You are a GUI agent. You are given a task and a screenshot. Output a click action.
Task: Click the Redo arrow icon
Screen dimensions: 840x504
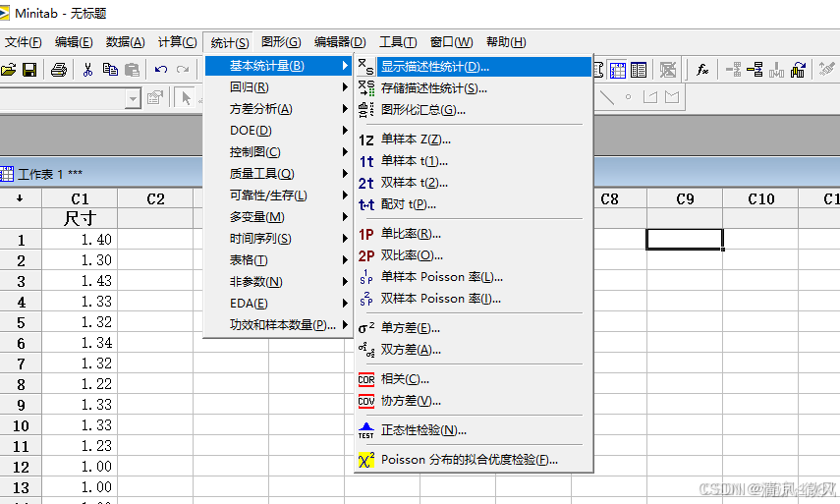[183, 70]
